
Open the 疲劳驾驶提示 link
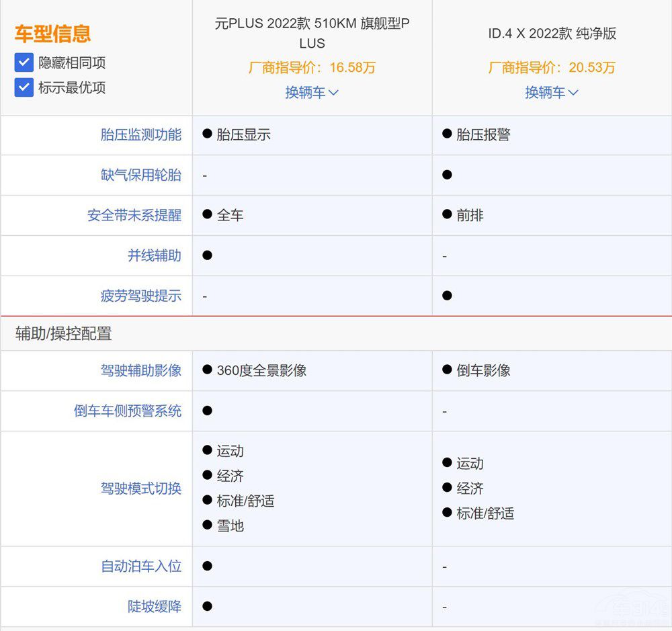click(x=140, y=296)
